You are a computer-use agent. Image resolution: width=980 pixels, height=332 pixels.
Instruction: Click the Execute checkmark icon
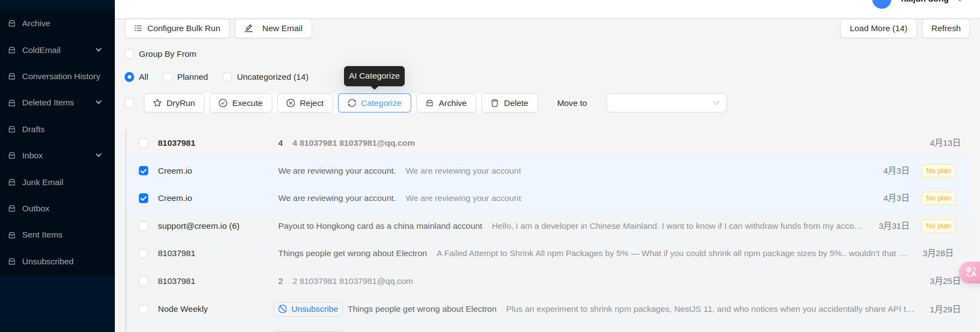[223, 103]
